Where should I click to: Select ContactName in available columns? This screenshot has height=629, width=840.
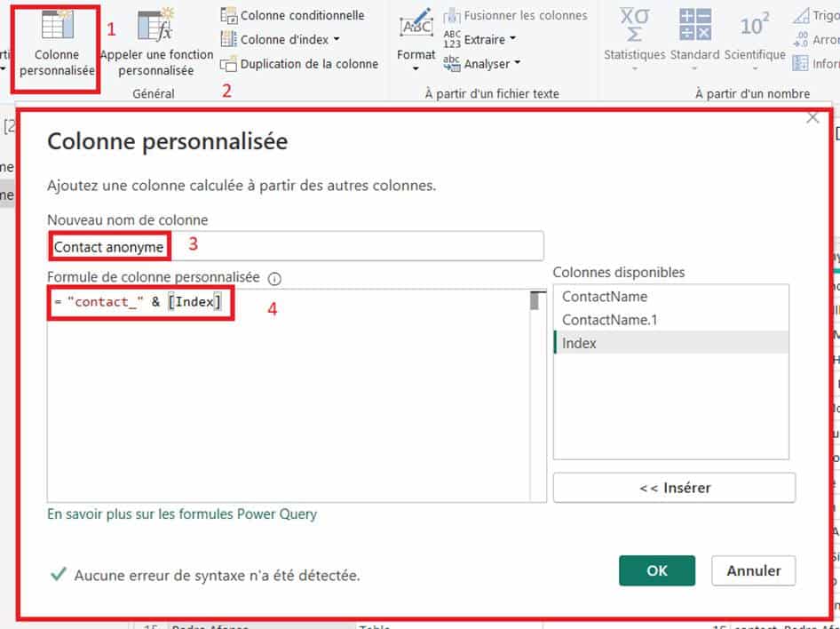click(605, 297)
